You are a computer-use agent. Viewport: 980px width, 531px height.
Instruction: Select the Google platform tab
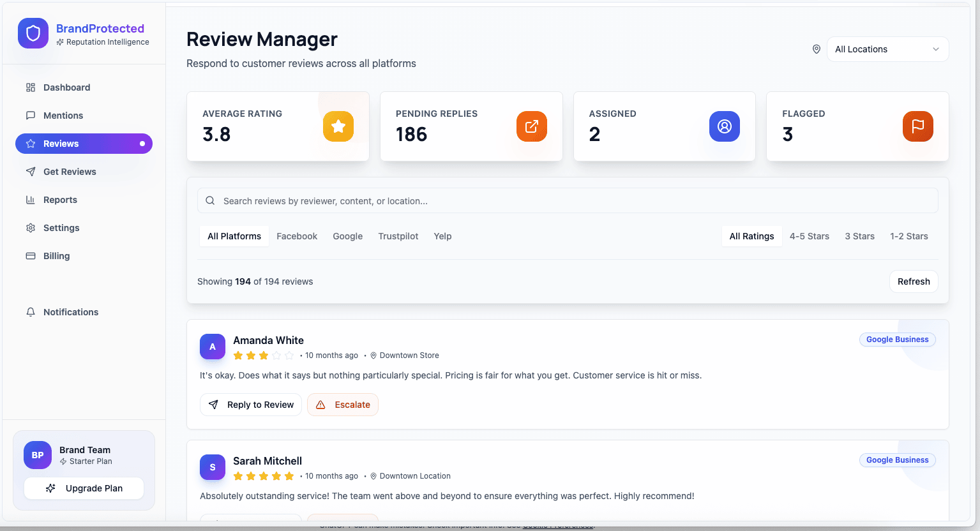click(347, 236)
